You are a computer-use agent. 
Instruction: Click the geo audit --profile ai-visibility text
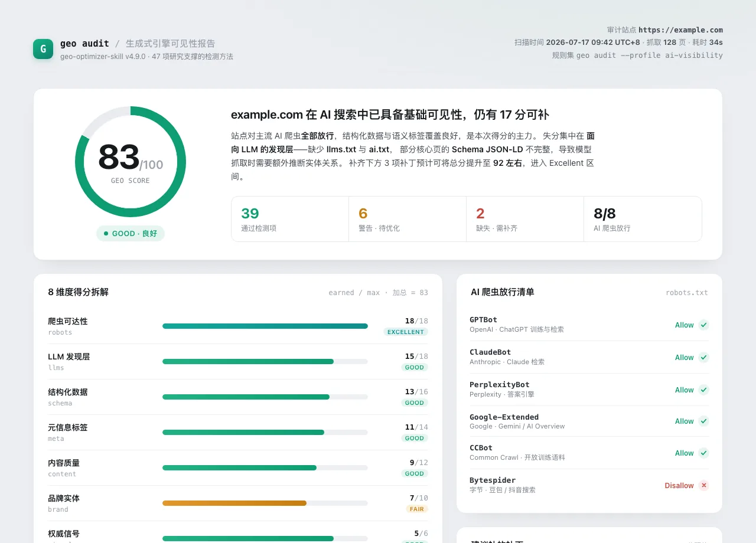point(650,55)
